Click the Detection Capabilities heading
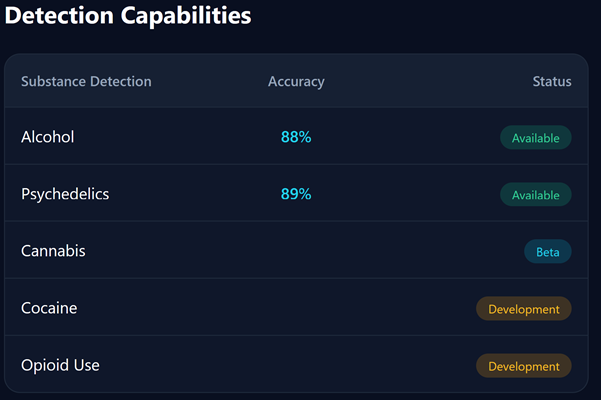 [128, 16]
